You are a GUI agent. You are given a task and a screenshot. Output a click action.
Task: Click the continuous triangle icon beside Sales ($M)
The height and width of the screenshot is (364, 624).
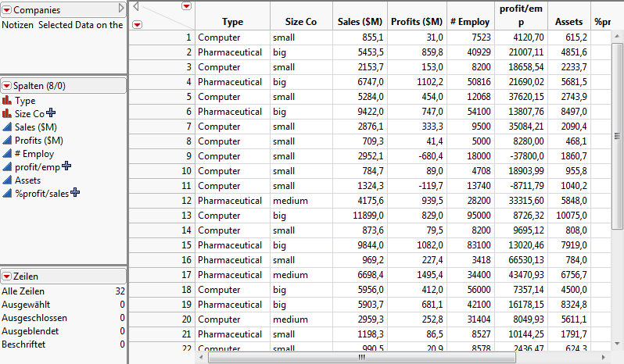(x=7, y=127)
